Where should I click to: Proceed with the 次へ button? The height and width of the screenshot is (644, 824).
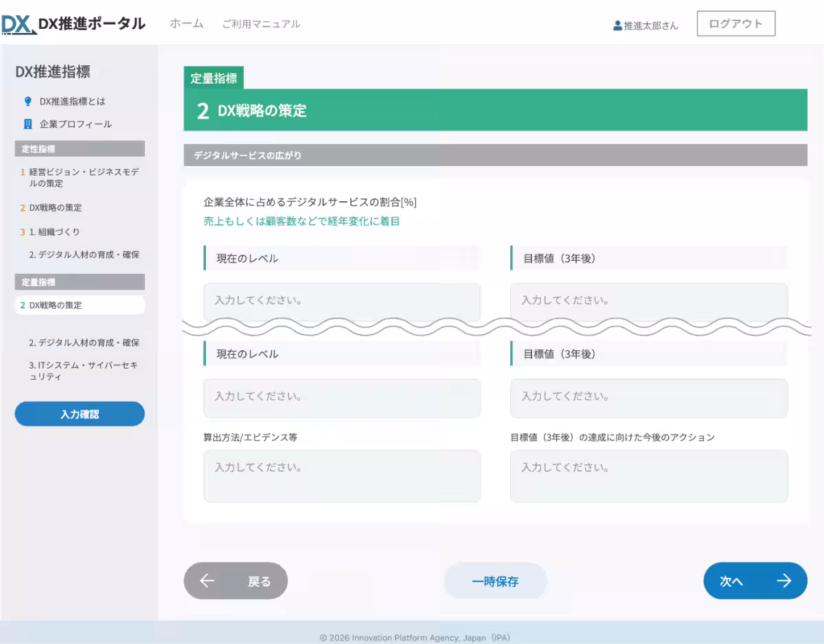point(755,581)
